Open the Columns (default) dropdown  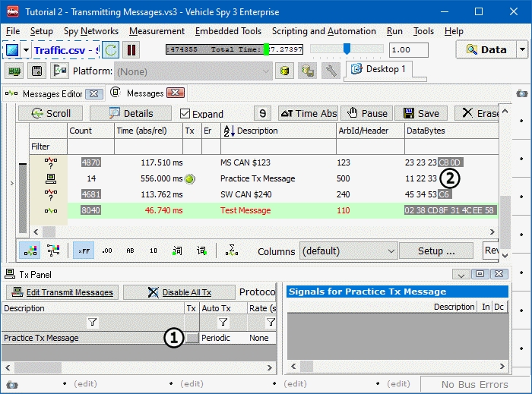tap(348, 251)
